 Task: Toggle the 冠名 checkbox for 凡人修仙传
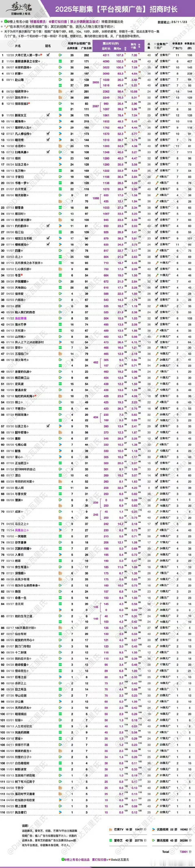click(x=48, y=133)
